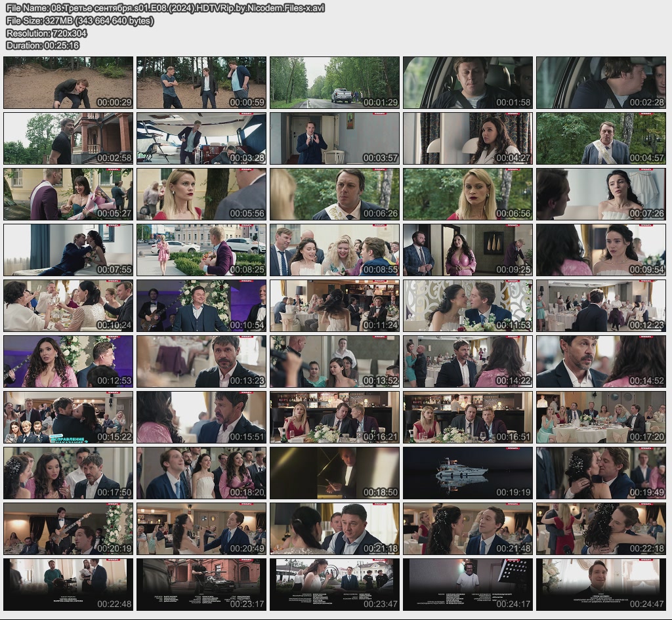
Task: Select the thumbnail at 00:14:22
Action: [x=468, y=362]
